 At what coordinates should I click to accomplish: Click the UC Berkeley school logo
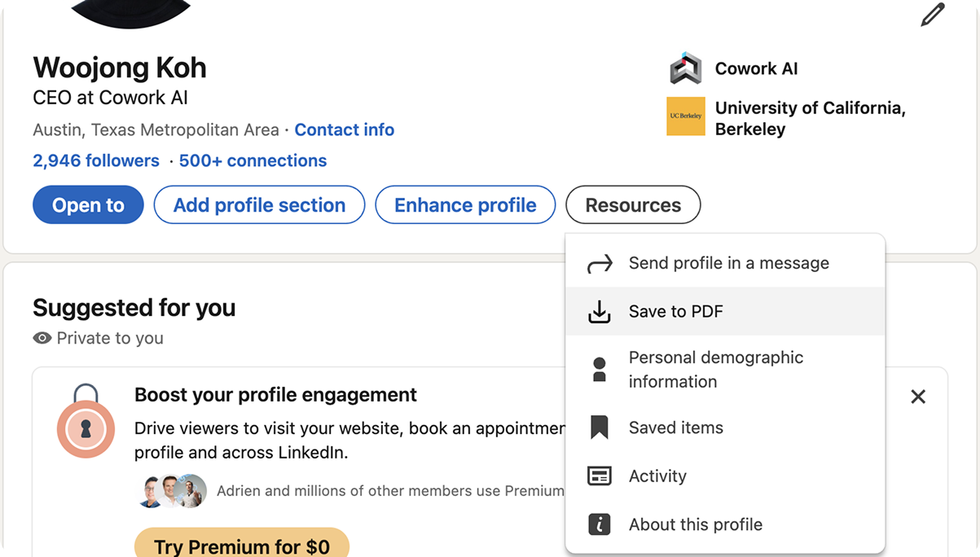[x=685, y=116]
